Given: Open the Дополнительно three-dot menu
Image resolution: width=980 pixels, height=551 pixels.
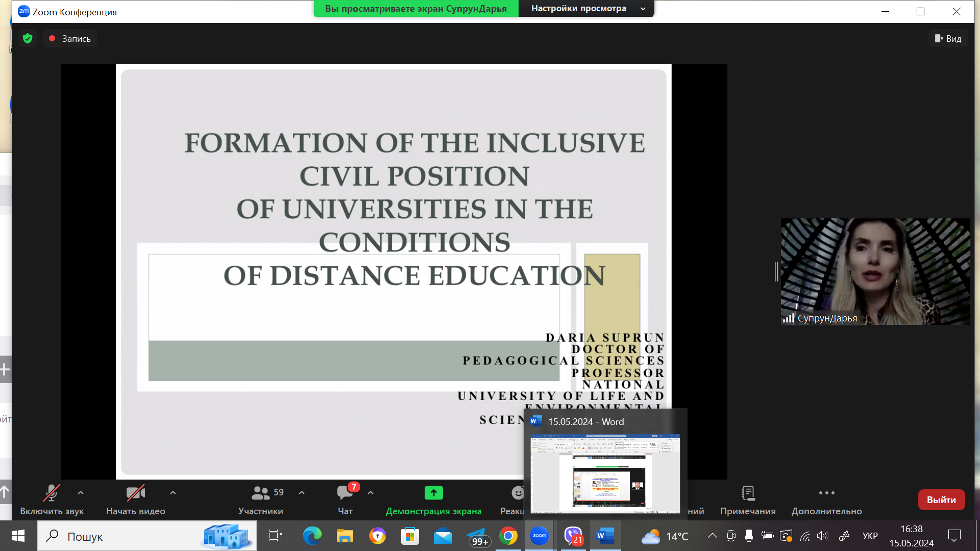Looking at the screenshot, I should [x=826, y=493].
